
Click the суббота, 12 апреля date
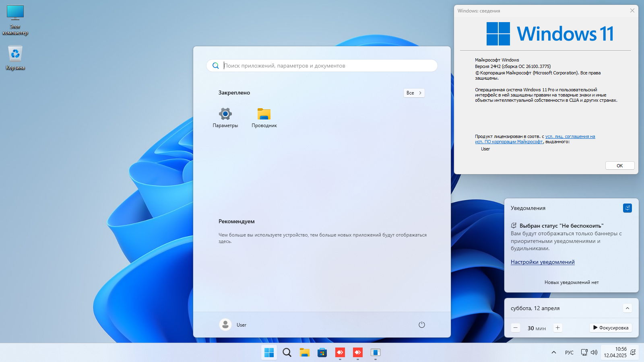[x=535, y=308]
